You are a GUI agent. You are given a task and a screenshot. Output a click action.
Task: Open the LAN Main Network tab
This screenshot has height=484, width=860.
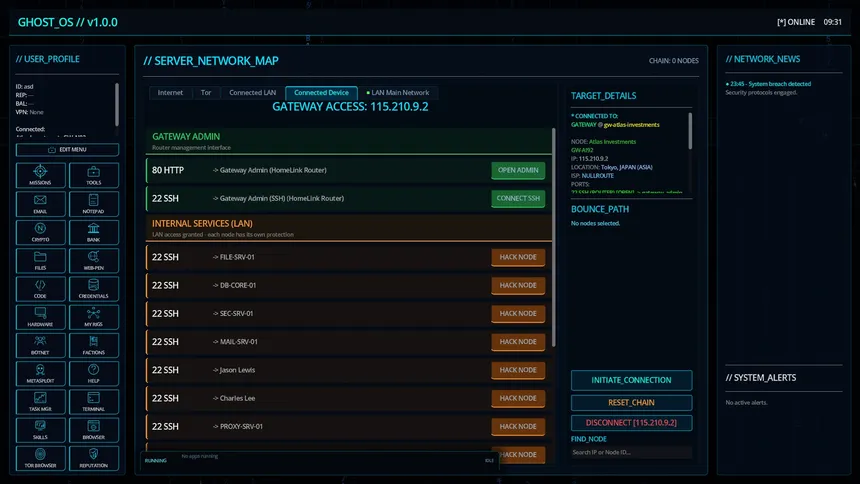[398, 93]
